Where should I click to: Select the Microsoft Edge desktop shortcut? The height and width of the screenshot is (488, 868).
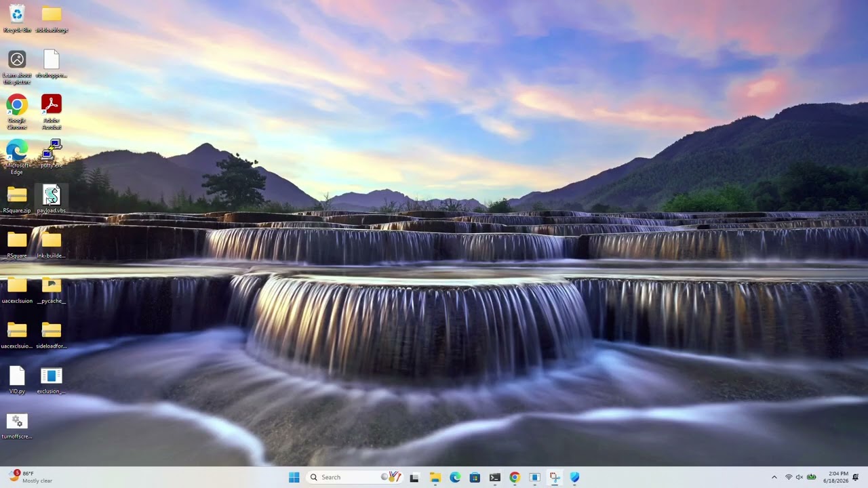[x=17, y=157]
